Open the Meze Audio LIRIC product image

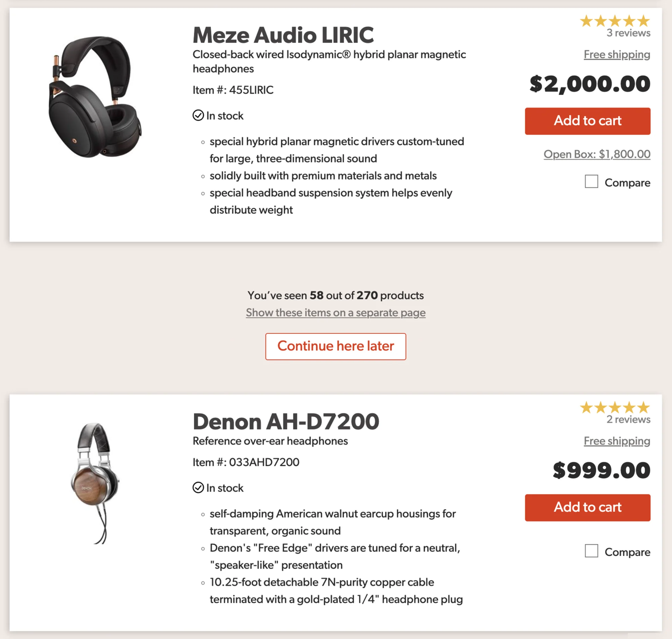tap(95, 97)
